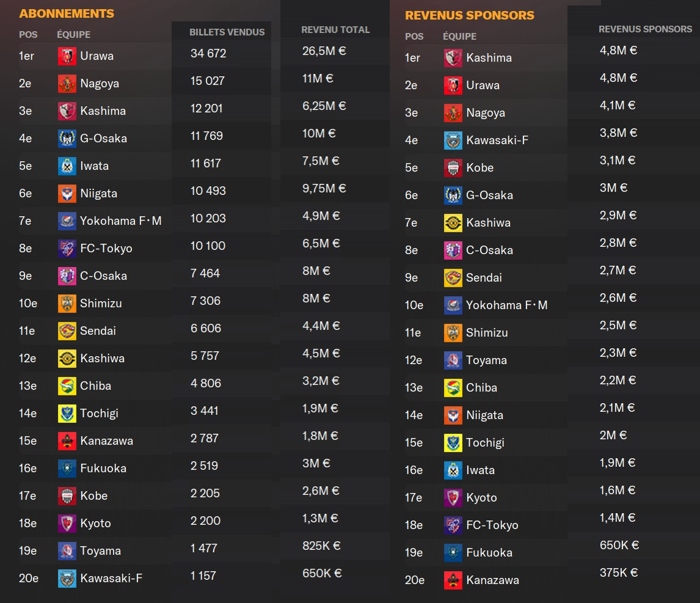Click Sendai badge in Abonnements table
Screen dimensions: 700x603
[67, 331]
